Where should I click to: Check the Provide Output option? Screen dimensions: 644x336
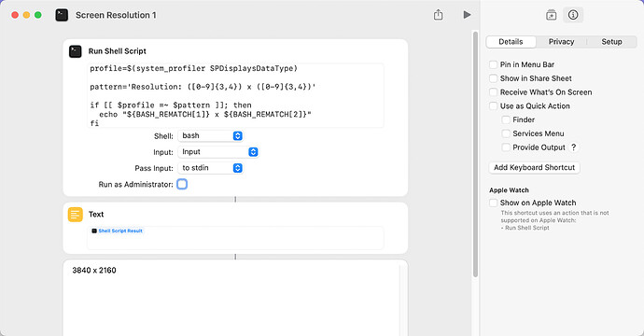pos(506,147)
